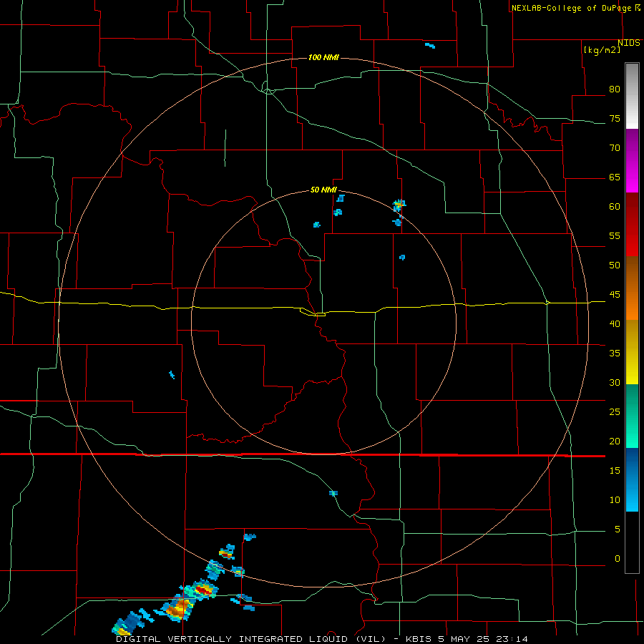The image size is (644, 644).
Task: Click the yellow segment of the color bar
Action: (632, 352)
